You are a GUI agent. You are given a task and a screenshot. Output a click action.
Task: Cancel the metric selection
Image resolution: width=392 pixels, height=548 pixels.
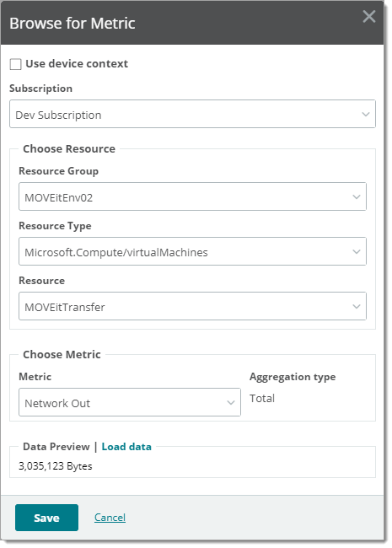point(110,518)
